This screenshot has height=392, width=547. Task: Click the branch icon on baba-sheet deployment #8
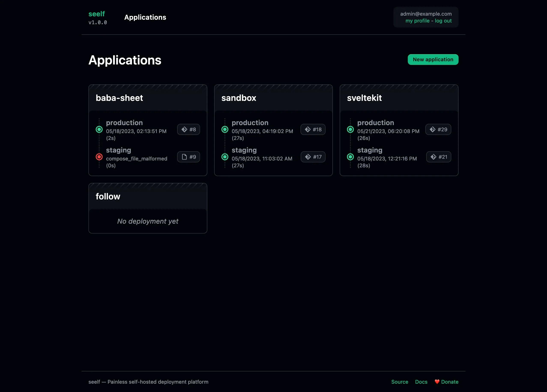point(184,130)
